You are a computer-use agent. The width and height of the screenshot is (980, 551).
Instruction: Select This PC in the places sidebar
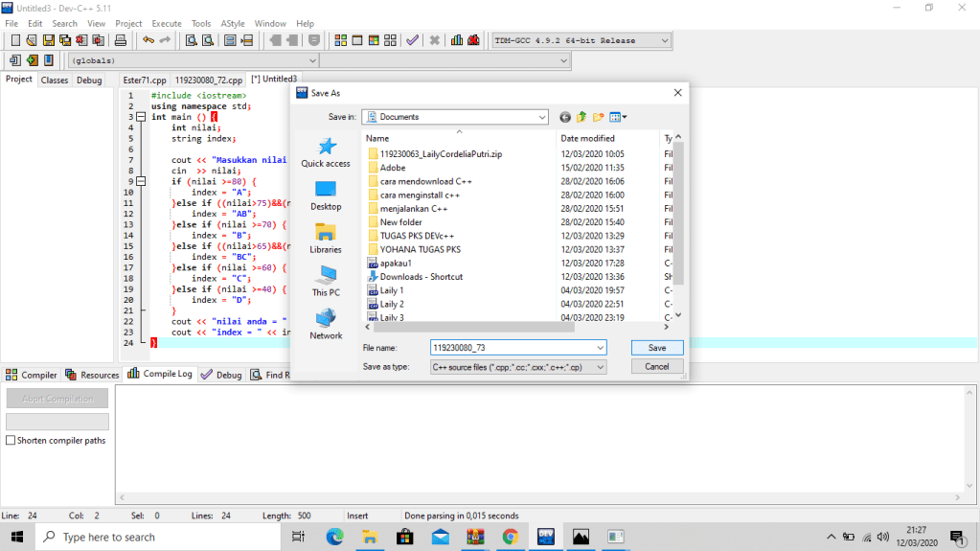pyautogui.click(x=326, y=281)
